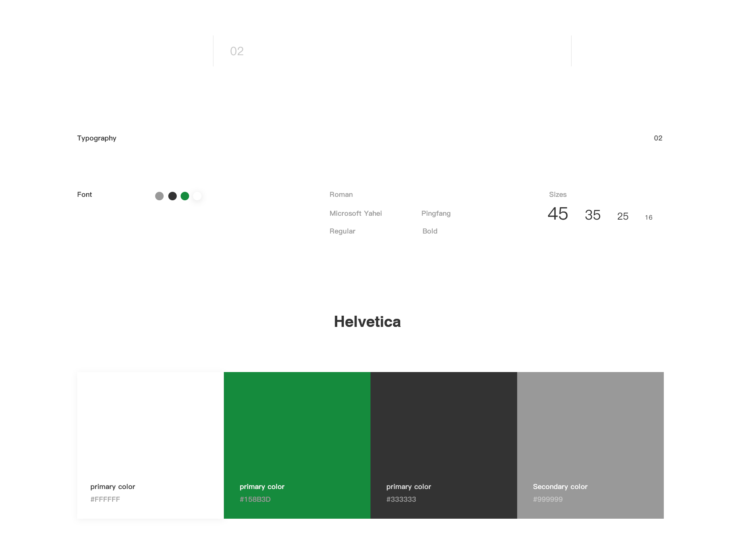Click font size 45
741x560 pixels.
tap(558, 214)
